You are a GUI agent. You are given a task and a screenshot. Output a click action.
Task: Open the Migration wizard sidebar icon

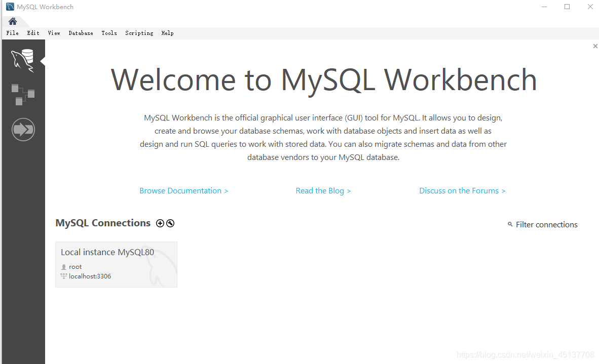[23, 130]
